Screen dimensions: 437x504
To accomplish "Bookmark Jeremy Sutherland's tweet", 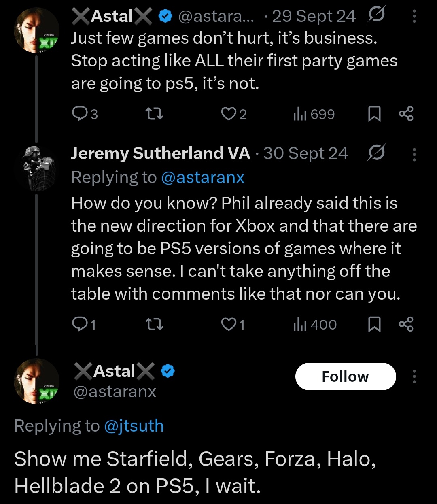I will click(x=374, y=324).
